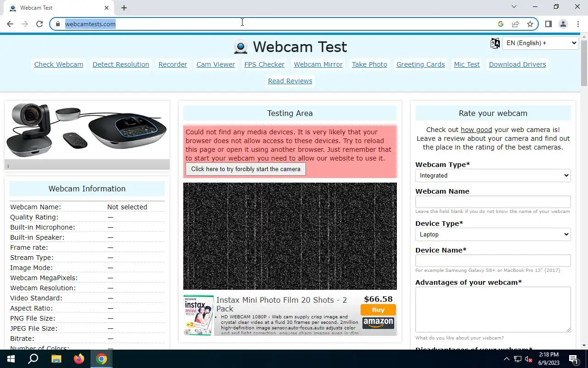Close the Webcam Test tab
Screen dimensions: 588x368
107,8
